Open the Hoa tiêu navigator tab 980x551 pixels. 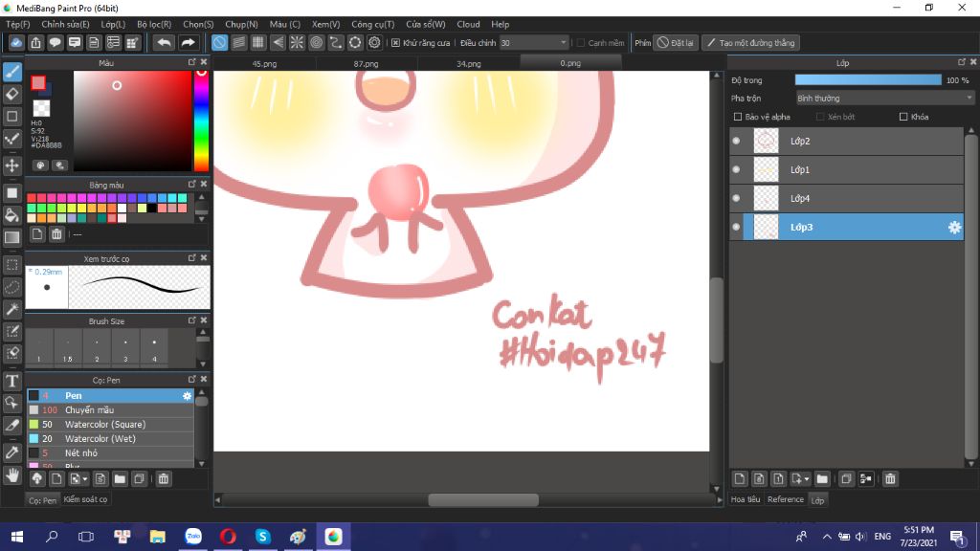(x=746, y=499)
